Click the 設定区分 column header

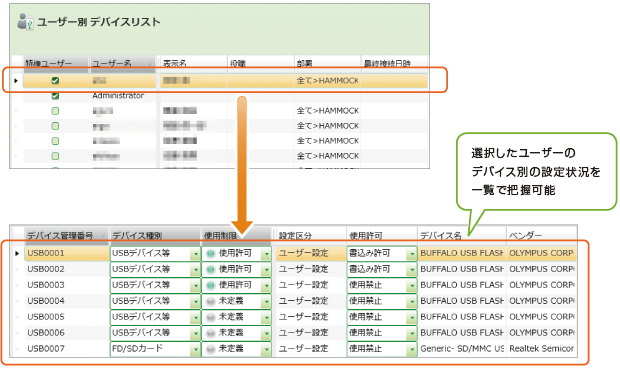click(x=310, y=235)
